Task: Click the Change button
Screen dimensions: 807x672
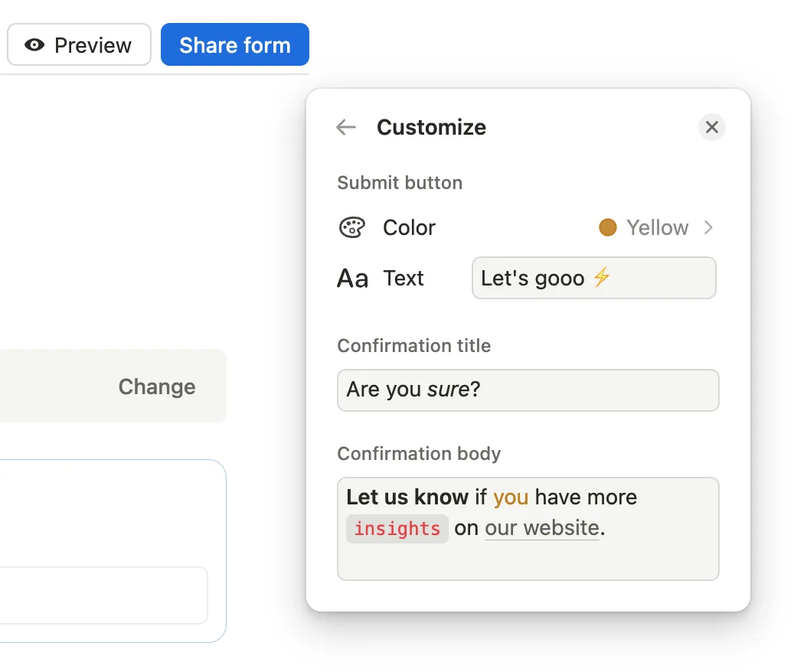Action: 157,387
